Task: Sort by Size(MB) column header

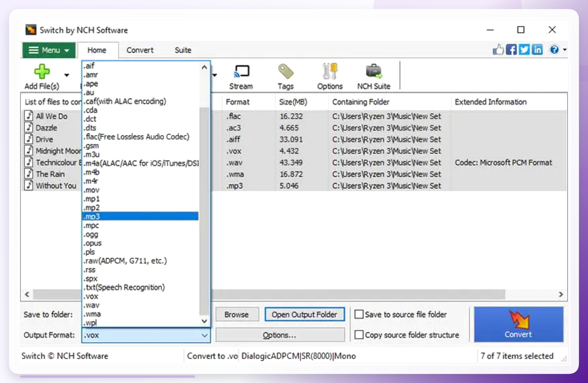Action: click(301, 102)
